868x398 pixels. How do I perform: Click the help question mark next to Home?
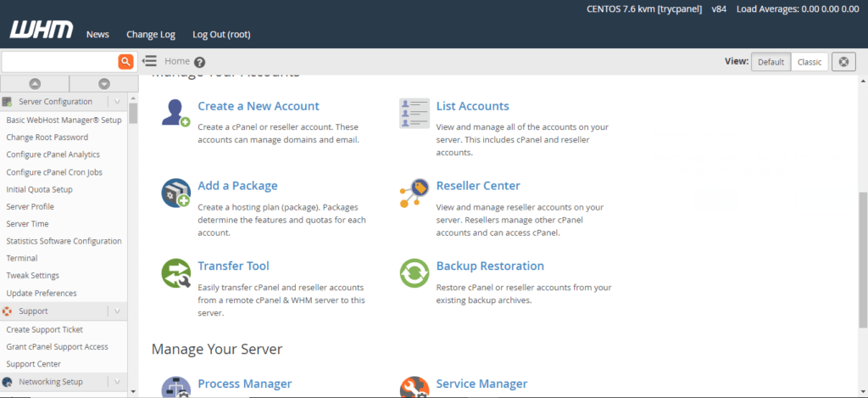(x=200, y=63)
